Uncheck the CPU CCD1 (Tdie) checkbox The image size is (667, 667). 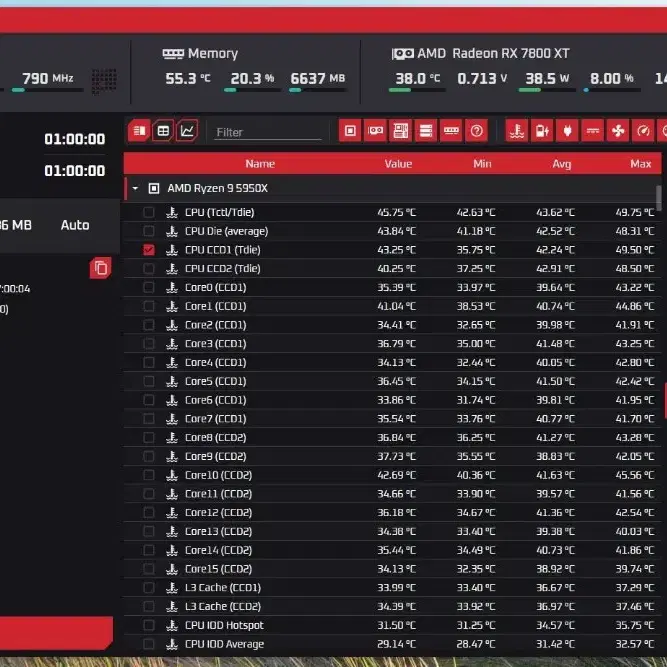149,250
